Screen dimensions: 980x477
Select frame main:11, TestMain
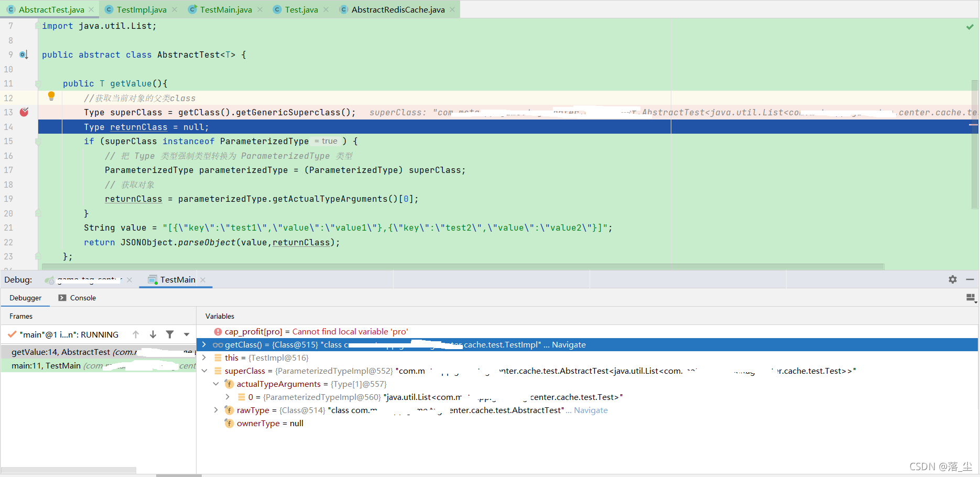point(98,365)
